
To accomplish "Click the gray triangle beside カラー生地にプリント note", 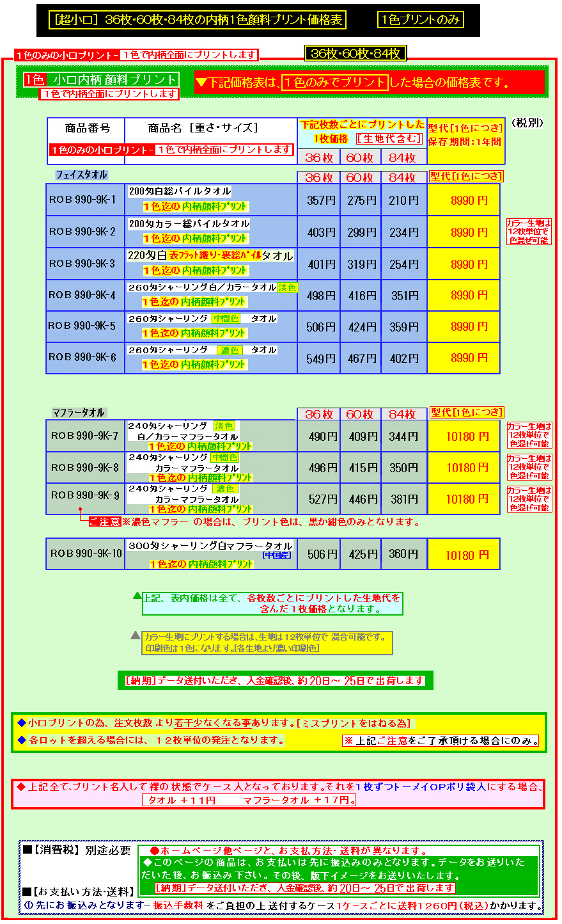I will click(135, 636).
